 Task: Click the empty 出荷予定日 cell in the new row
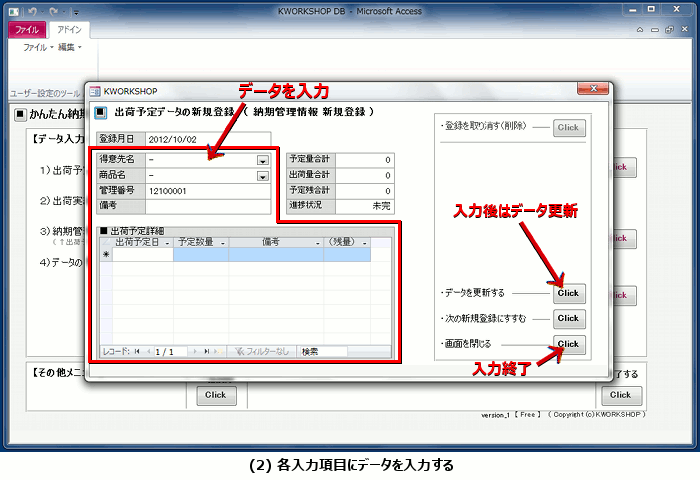click(143, 255)
